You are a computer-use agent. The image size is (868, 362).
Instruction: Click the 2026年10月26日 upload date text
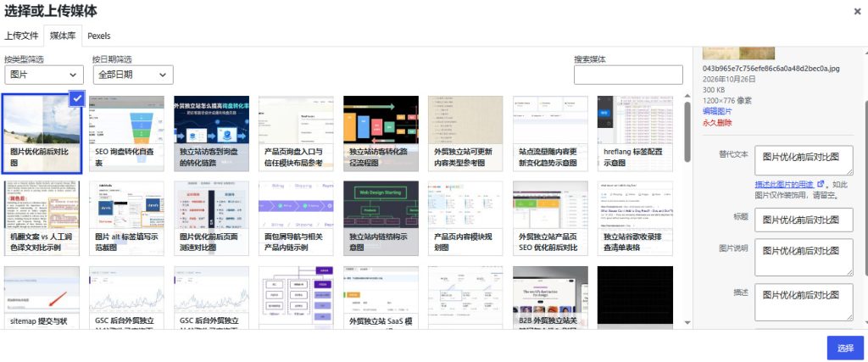pos(729,79)
